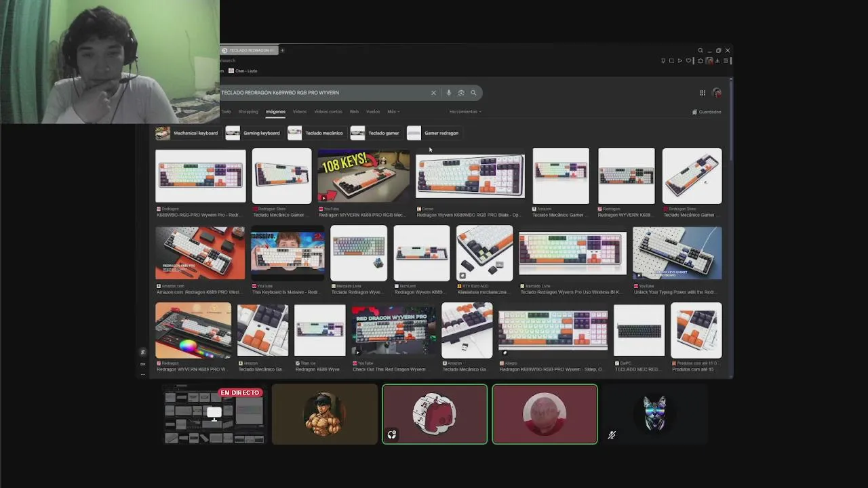Start voice search with the microphone icon
Screen dimensions: 868x488
pos(448,93)
